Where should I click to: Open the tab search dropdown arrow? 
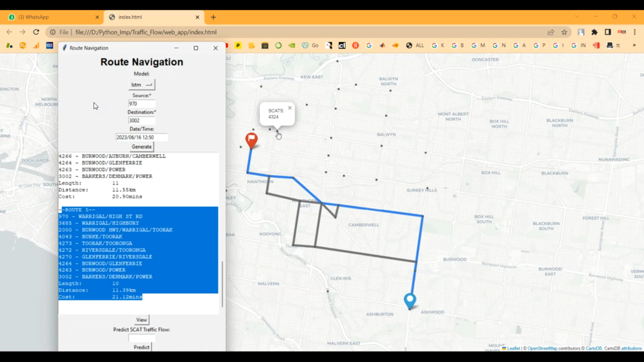click(577, 17)
